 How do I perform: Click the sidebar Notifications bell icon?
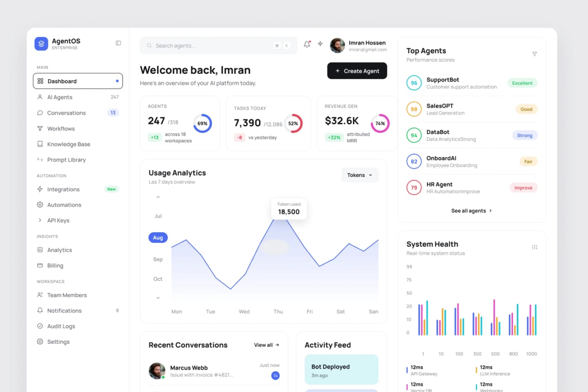[40, 310]
